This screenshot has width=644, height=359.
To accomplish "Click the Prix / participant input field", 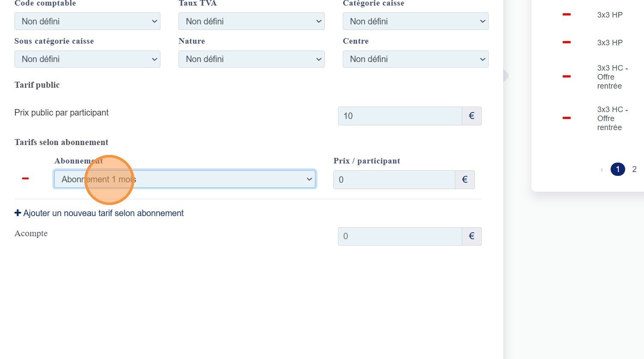I will [394, 180].
